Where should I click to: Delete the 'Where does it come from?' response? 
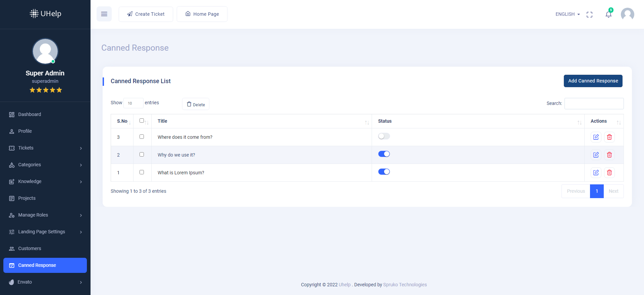pyautogui.click(x=609, y=137)
